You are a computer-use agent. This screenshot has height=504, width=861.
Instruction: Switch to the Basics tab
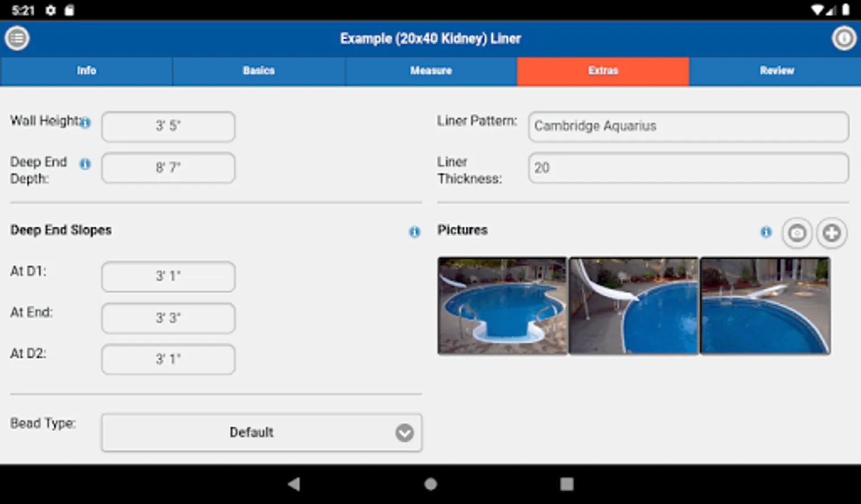tap(259, 71)
